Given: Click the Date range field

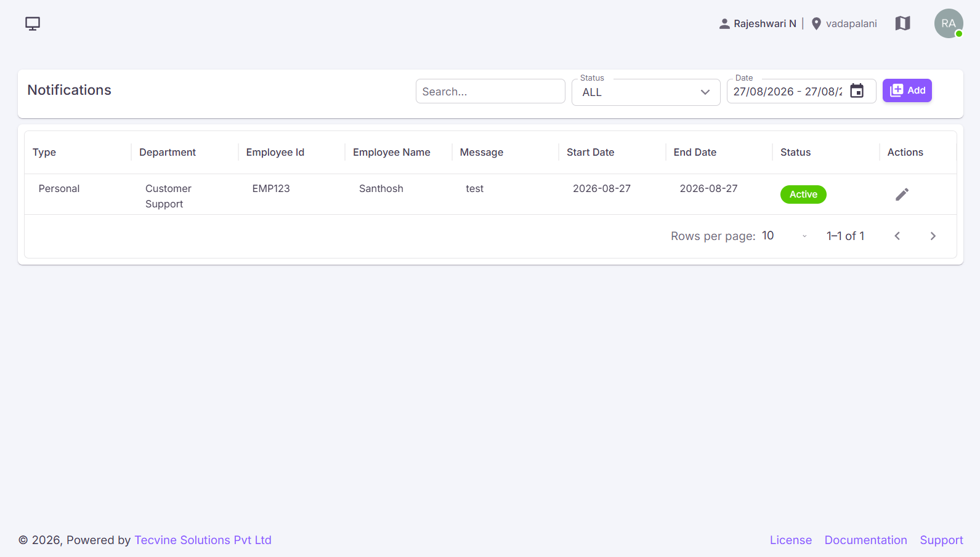Looking at the screenshot, I should coord(801,91).
